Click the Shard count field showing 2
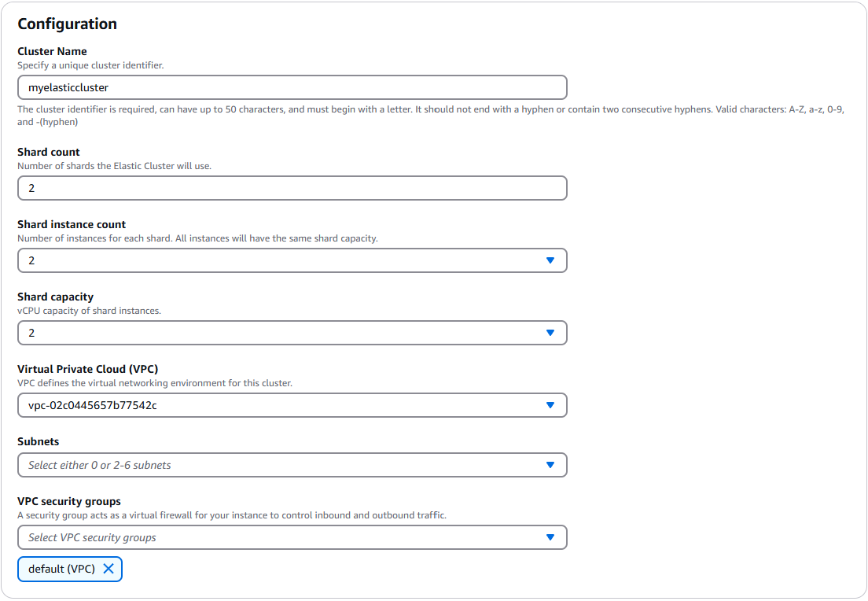 pyautogui.click(x=291, y=187)
